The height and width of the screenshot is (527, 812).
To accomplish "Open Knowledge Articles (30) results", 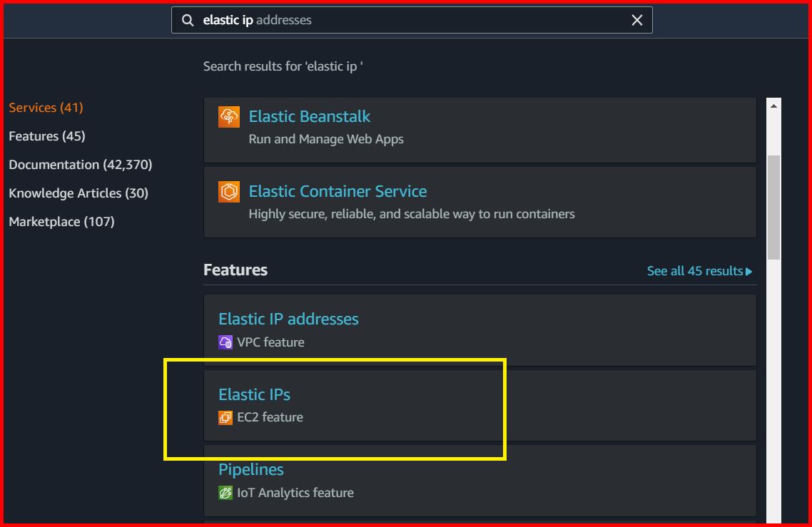I will [x=78, y=193].
